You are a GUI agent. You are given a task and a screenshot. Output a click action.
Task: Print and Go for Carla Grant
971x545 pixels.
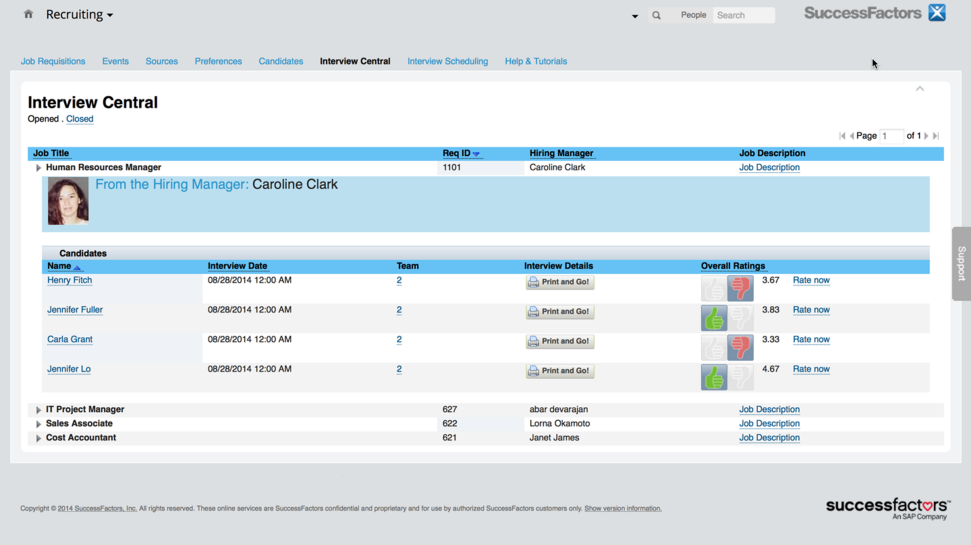pyautogui.click(x=560, y=341)
